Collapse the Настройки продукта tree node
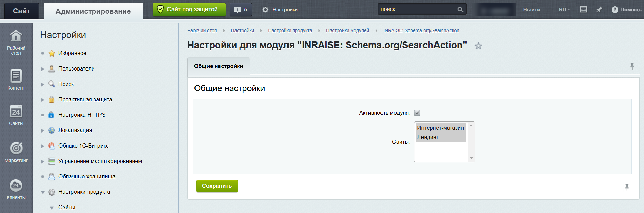 tap(43, 192)
